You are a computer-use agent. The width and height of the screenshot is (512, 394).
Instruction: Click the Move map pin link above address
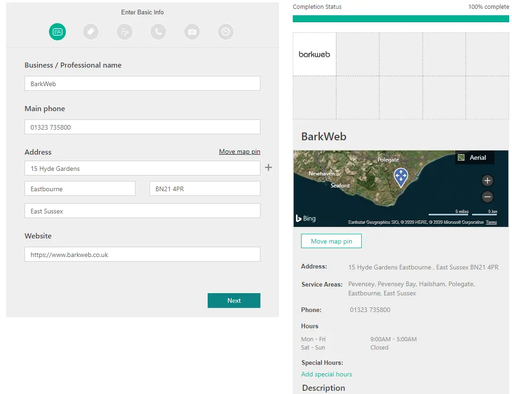(239, 152)
